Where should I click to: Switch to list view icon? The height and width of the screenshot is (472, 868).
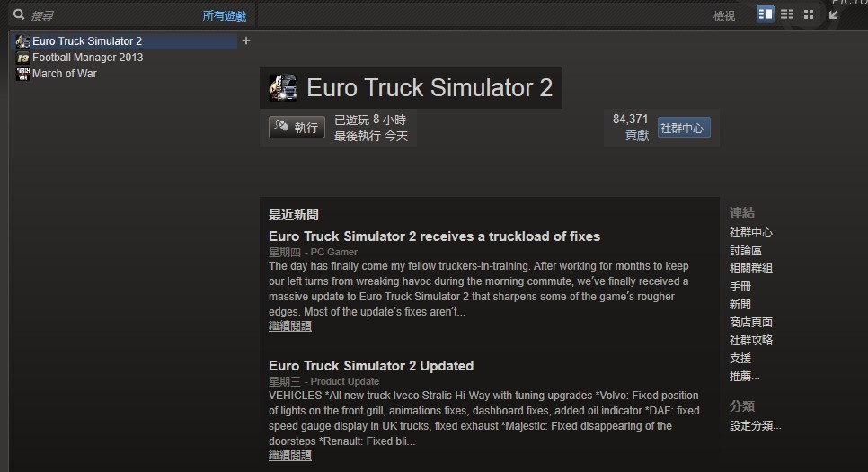(786, 13)
